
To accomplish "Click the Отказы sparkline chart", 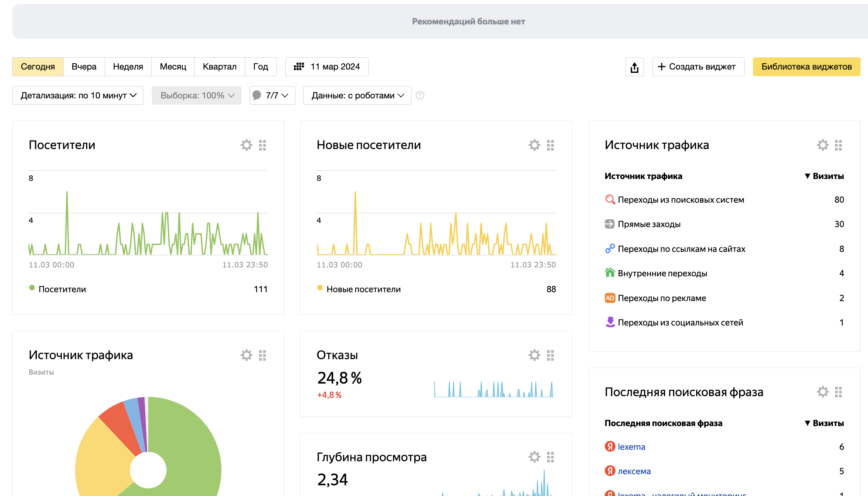I will tap(494, 389).
